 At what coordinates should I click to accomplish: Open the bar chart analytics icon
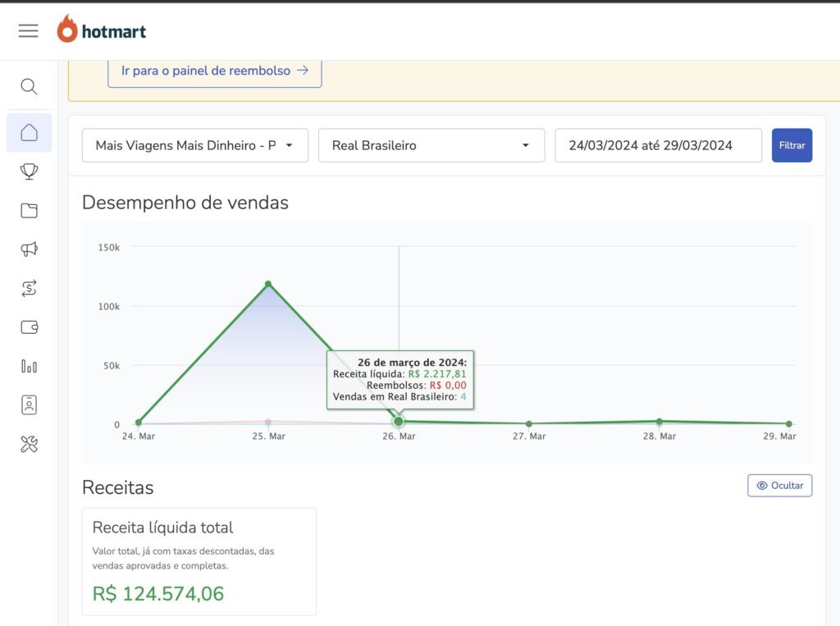point(29,366)
